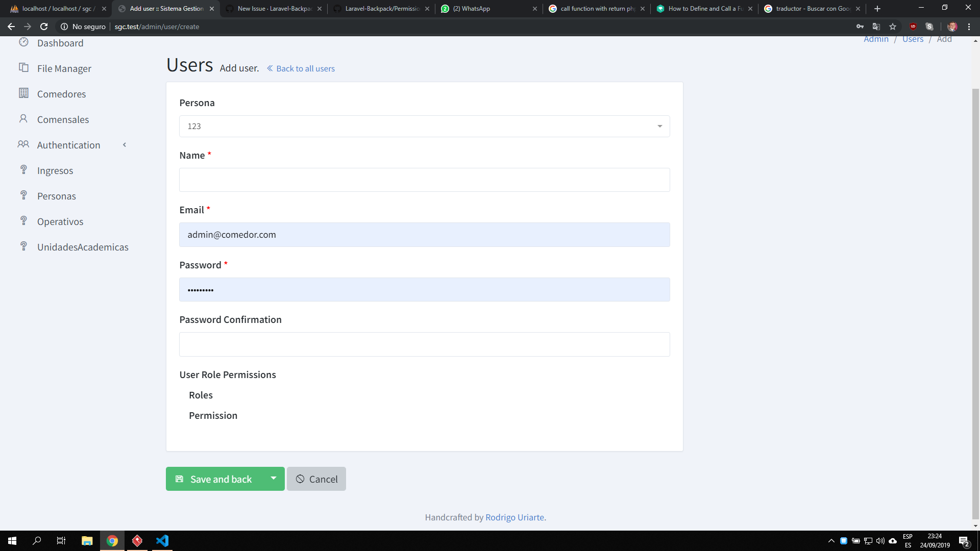
Task: Follow the Back to all users link
Action: click(305, 68)
